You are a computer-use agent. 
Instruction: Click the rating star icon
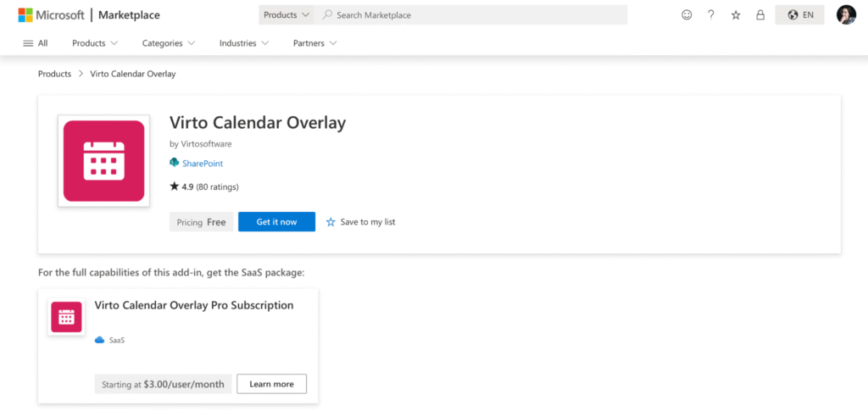click(175, 186)
